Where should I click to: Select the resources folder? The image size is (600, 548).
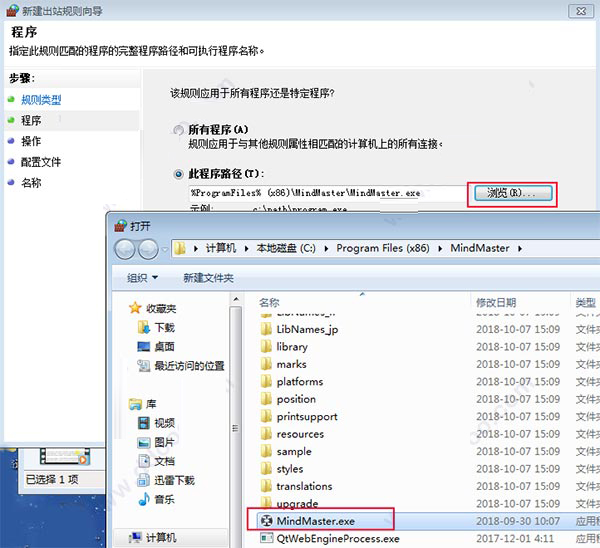[x=300, y=434]
